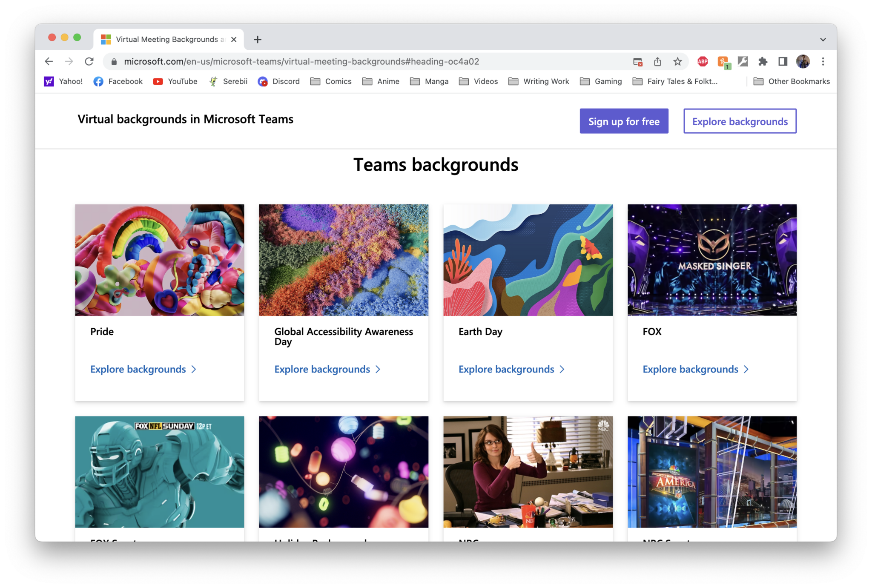Click the share icon in the address bar
Screen dimensions: 872x588
click(x=657, y=61)
